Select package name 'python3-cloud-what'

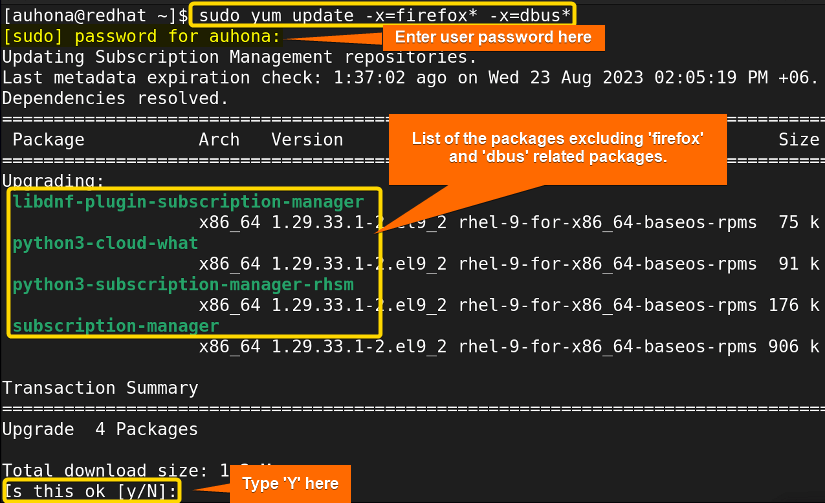pos(105,243)
